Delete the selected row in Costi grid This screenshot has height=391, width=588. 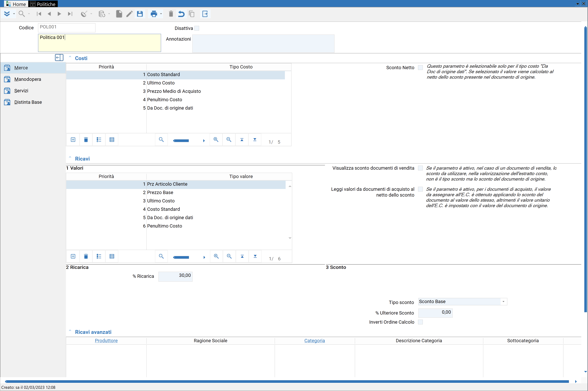[86, 140]
